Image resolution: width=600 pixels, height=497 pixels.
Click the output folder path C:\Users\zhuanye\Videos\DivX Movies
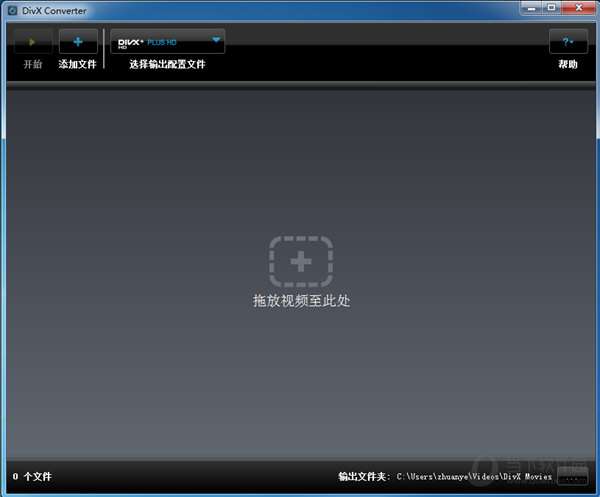[474, 477]
